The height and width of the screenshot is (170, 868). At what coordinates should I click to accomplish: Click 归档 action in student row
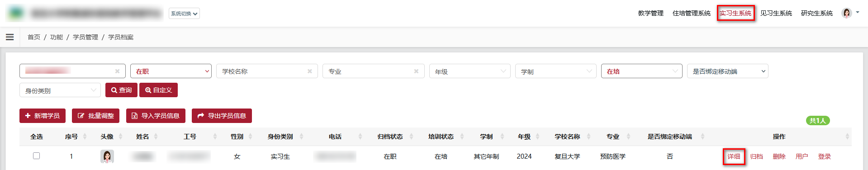pyautogui.click(x=757, y=156)
